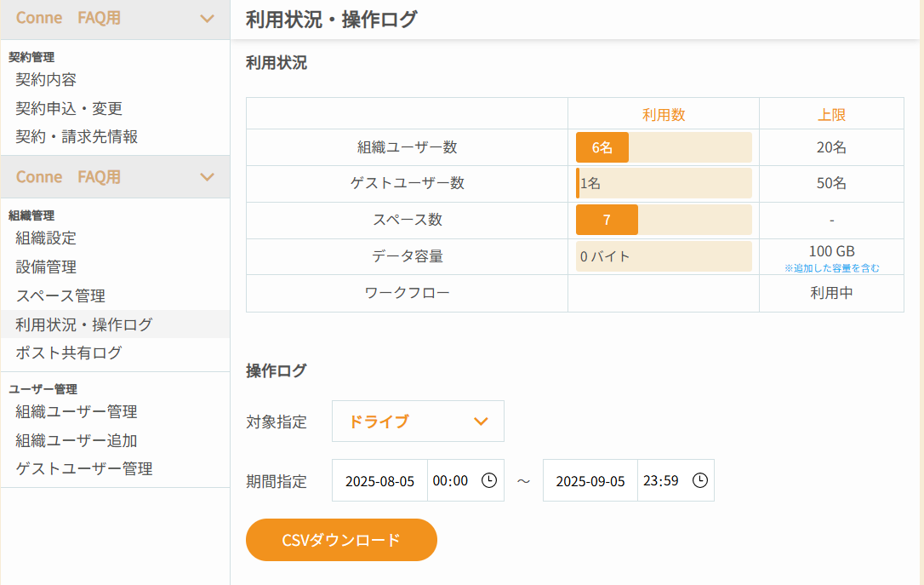Select 組織設定 in the sidebar
Image resolution: width=924 pixels, height=585 pixels.
46,238
